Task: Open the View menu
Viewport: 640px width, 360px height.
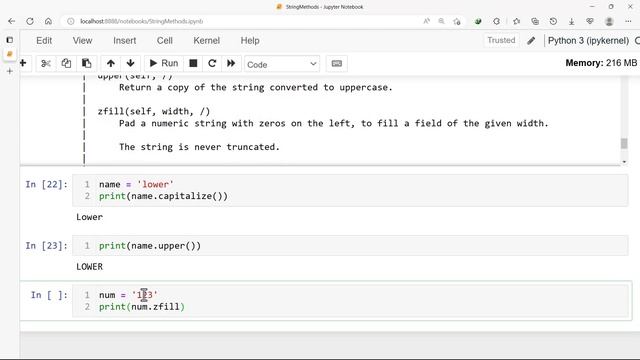Action: click(x=82, y=41)
